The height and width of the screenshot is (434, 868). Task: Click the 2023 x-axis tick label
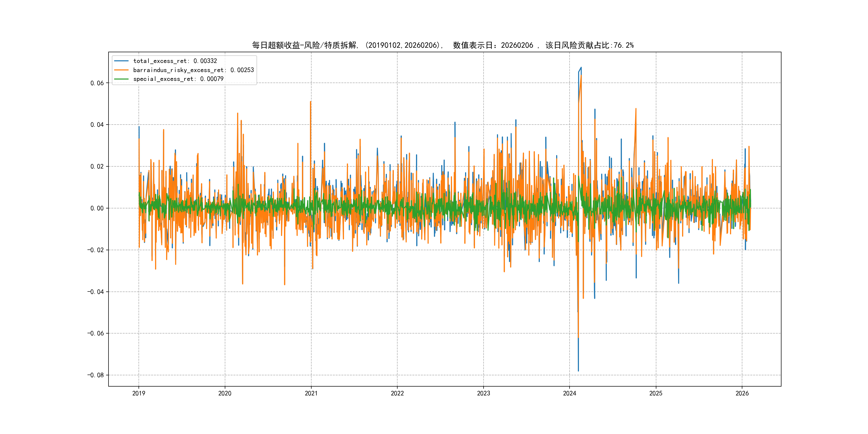click(x=484, y=393)
